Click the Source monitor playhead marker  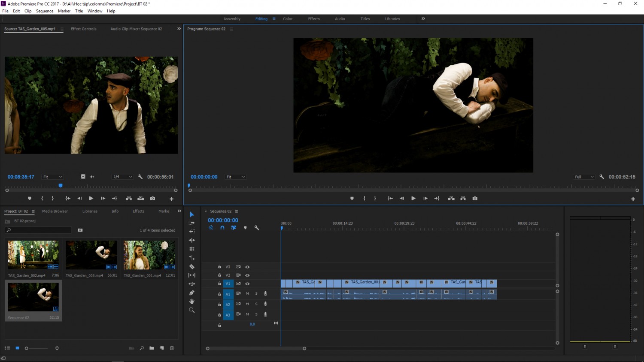pos(61,186)
